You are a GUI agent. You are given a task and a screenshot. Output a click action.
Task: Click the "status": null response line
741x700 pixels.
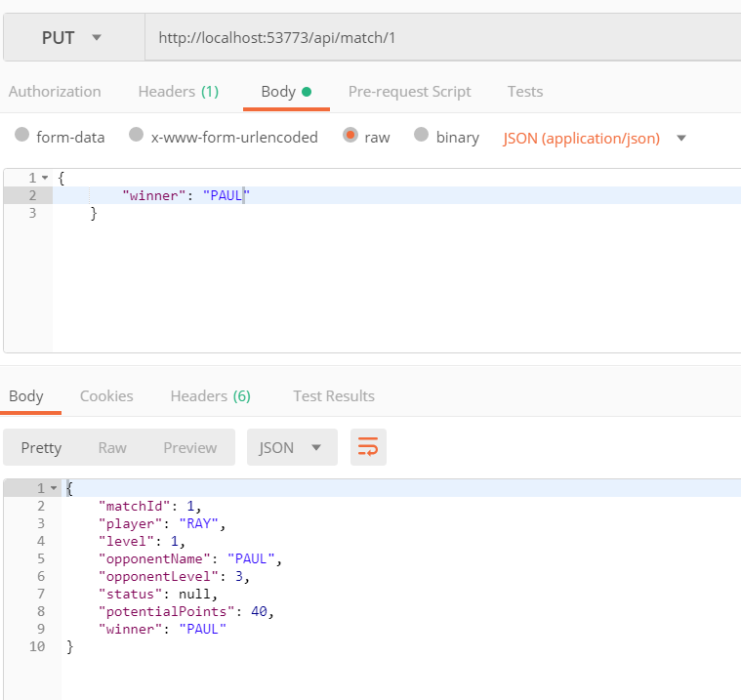(157, 594)
